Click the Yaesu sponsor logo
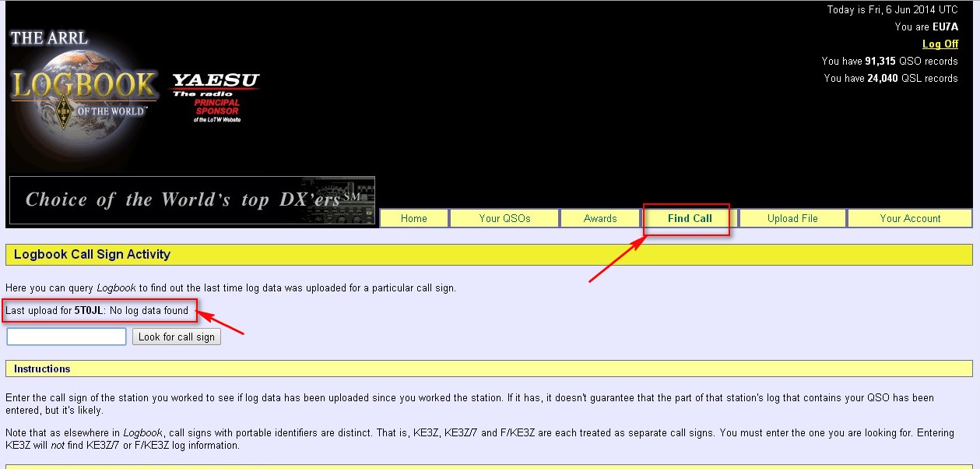Image resolution: width=980 pixels, height=469 pixels. (216, 97)
